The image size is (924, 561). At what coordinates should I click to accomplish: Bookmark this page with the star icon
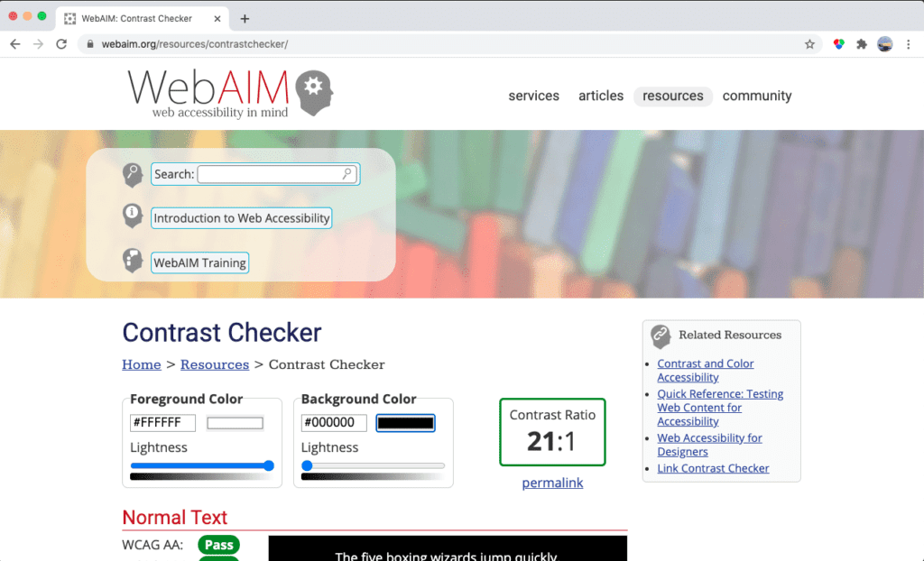tap(809, 44)
